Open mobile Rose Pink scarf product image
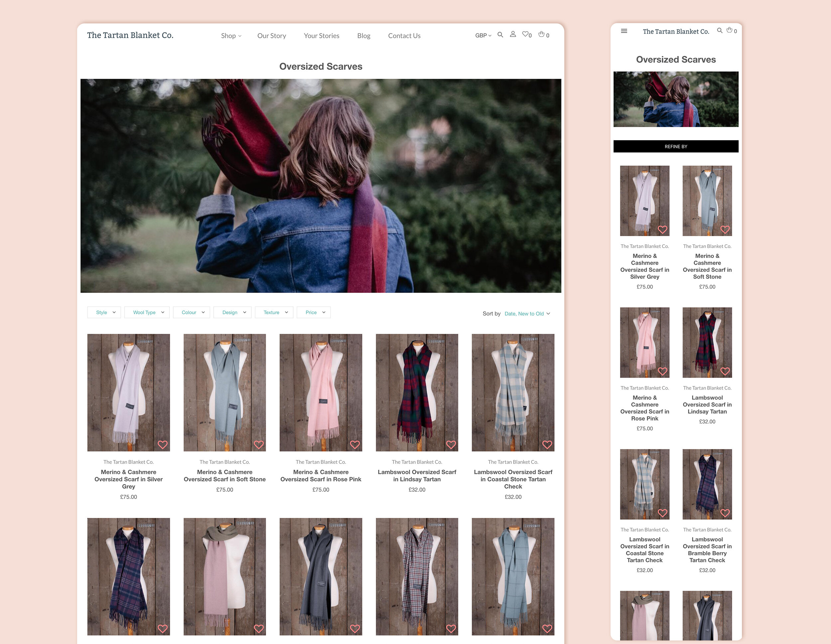Viewport: 831px width, 644px height. [645, 342]
